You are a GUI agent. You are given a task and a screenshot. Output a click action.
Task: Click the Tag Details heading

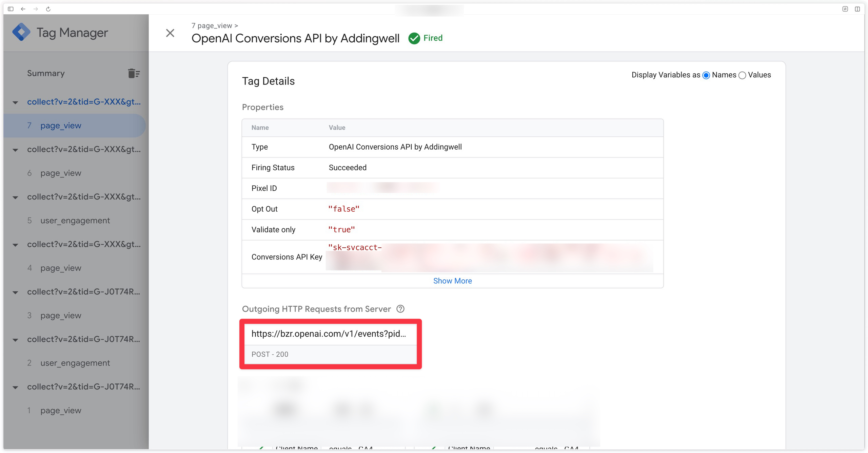coord(268,81)
